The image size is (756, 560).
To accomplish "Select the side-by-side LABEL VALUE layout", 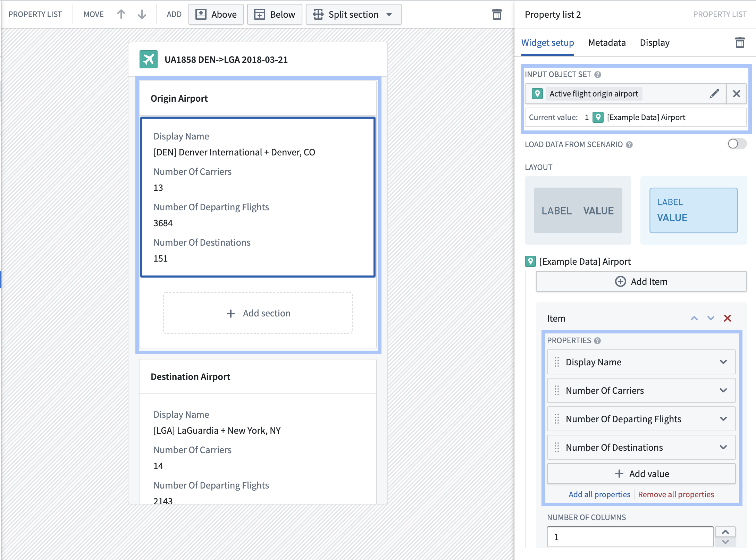I will 578,211.
